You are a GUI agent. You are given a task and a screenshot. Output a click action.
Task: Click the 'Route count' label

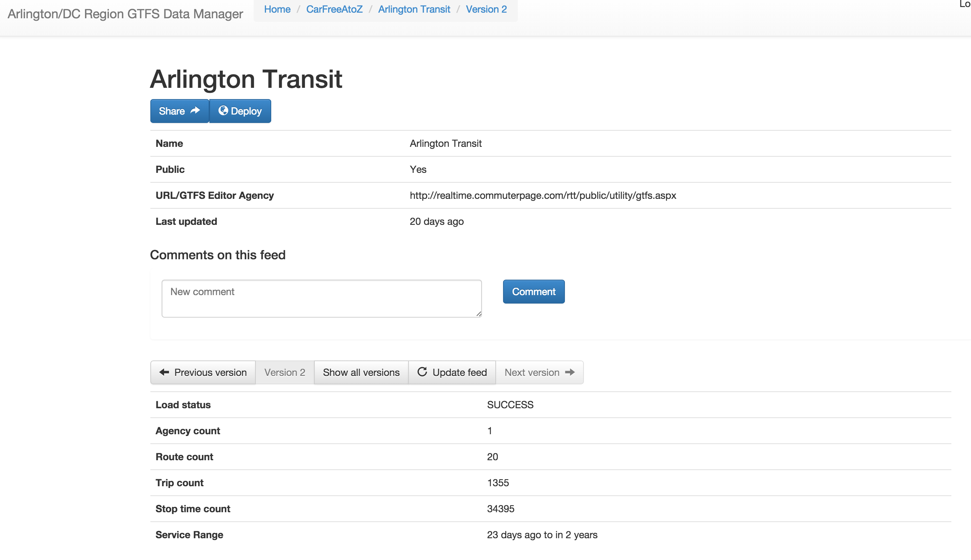[184, 457]
